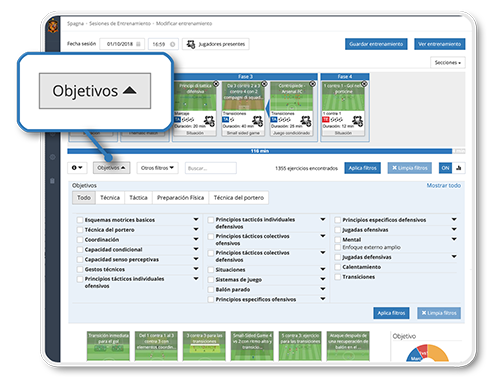Expand the Secciones dropdown

pyautogui.click(x=448, y=63)
